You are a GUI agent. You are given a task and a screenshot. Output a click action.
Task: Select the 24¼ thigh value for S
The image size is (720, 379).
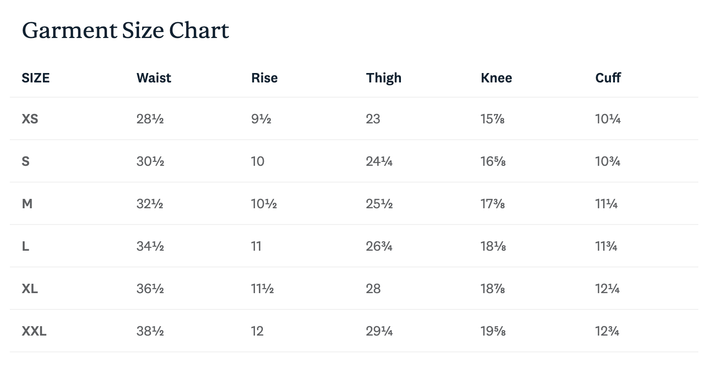tap(379, 161)
